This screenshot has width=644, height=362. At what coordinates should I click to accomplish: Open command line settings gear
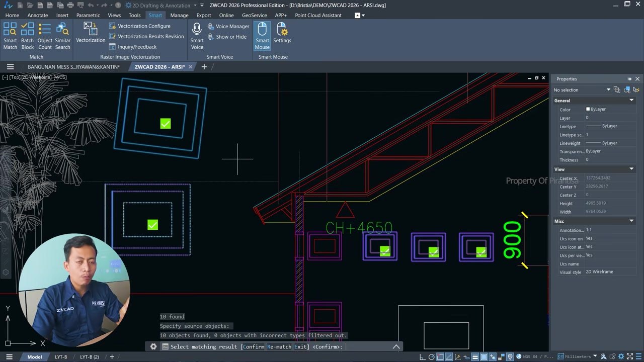pyautogui.click(x=153, y=346)
